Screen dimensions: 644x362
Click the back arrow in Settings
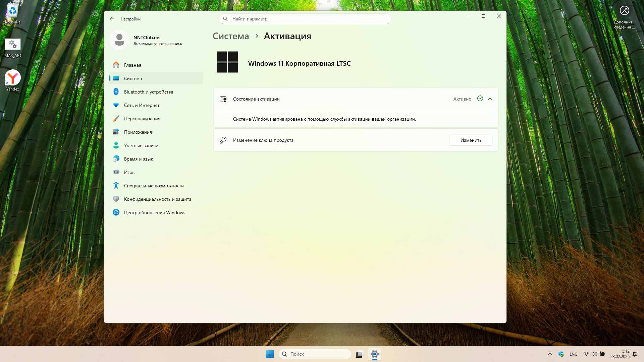click(112, 19)
